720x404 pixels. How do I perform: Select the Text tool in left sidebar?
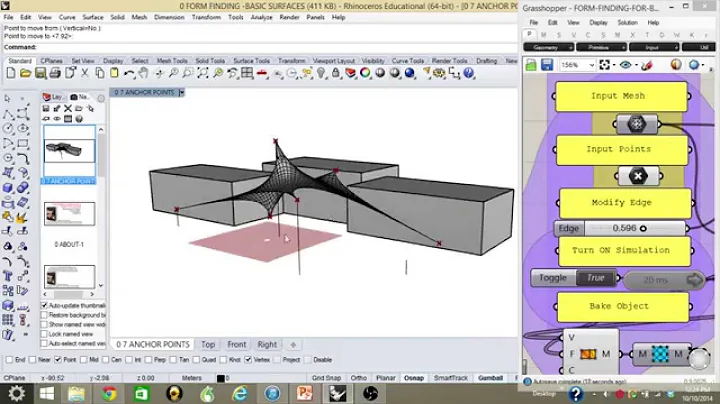8,275
